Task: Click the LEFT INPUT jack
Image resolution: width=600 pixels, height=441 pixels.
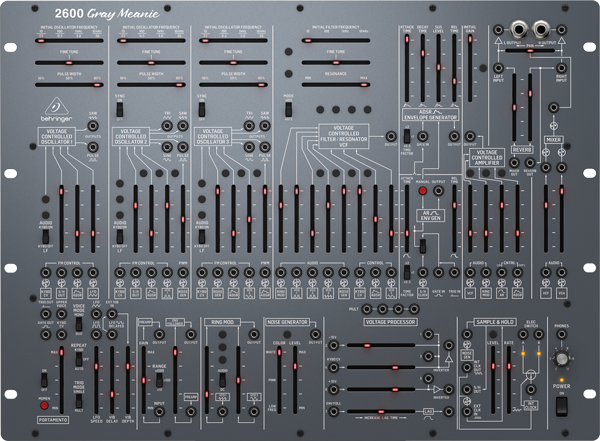Action: (x=498, y=68)
